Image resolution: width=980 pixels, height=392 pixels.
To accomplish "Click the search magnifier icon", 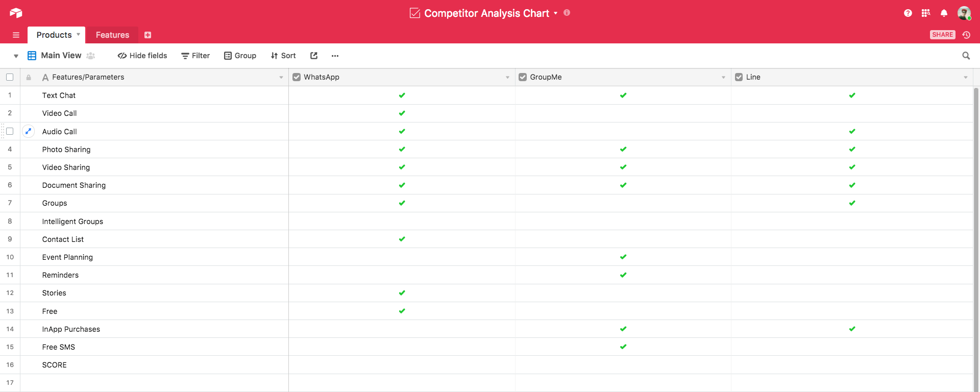I will point(966,56).
